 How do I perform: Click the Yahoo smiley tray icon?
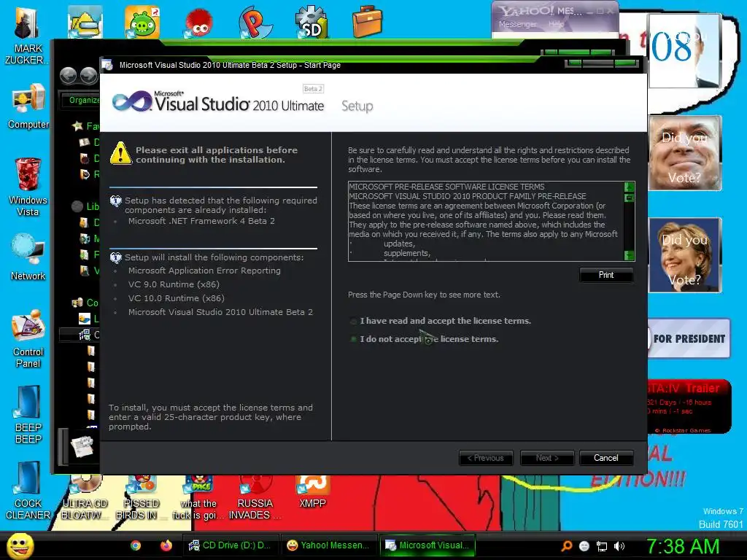(x=584, y=546)
